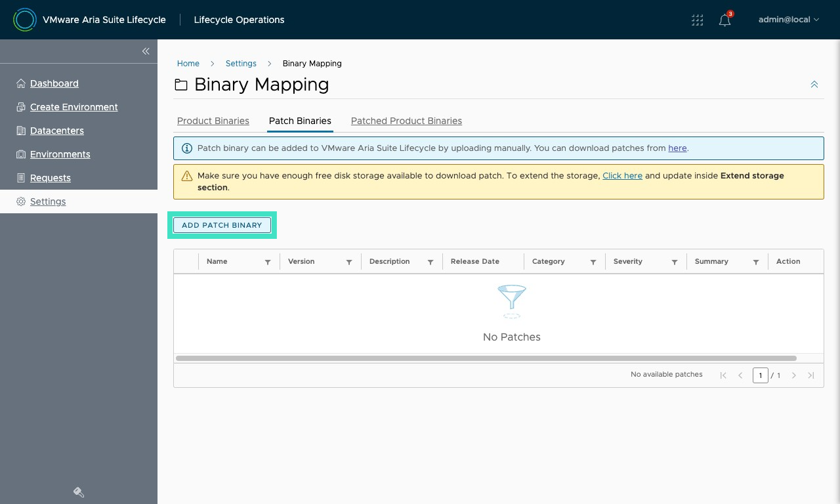This screenshot has width=840, height=504.
Task: Open the 'here' patch download link
Action: pyautogui.click(x=677, y=148)
